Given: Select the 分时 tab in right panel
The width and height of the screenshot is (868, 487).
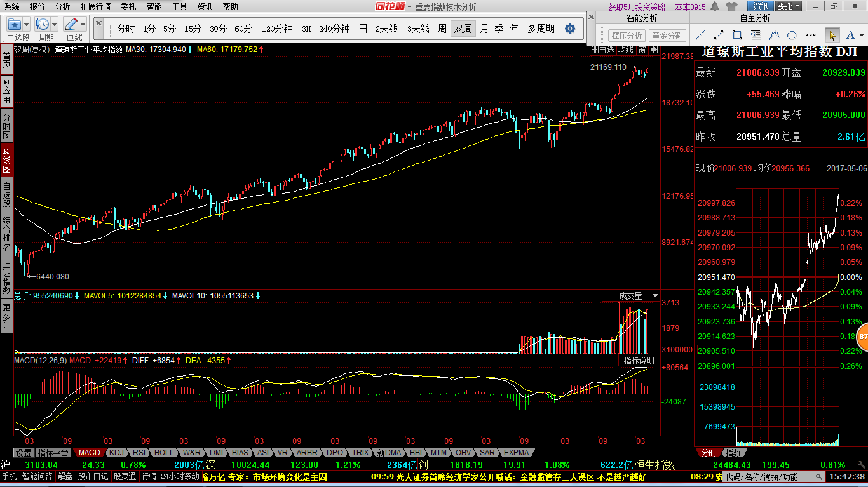Looking at the screenshot, I should [709, 453].
